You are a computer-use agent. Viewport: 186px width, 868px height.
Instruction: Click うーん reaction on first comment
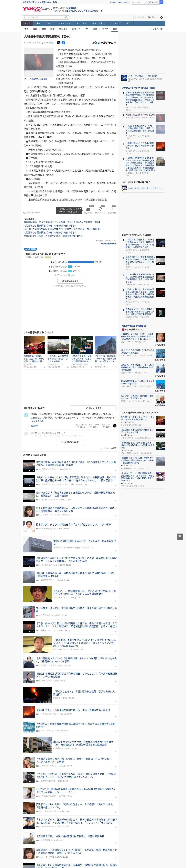click(103, 426)
